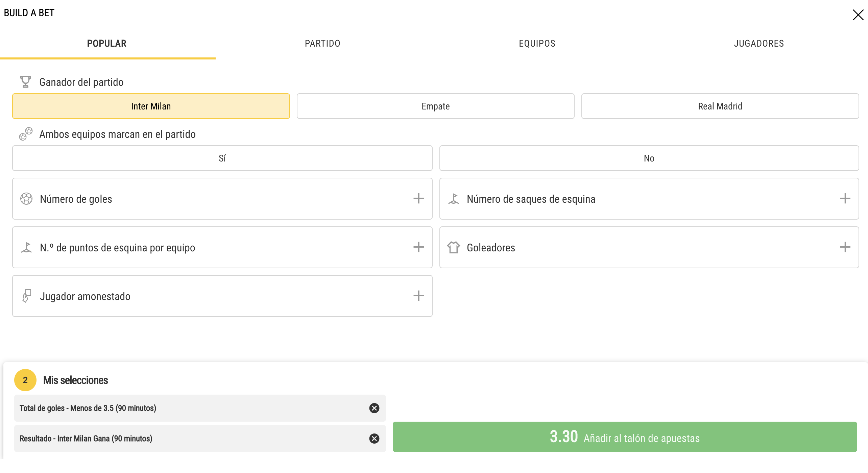Expand Número de goles with the plus icon

[x=418, y=199]
